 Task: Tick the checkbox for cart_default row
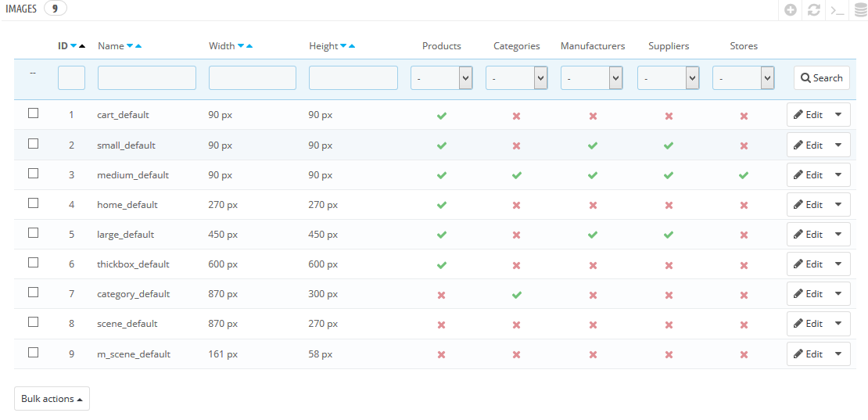(33, 113)
